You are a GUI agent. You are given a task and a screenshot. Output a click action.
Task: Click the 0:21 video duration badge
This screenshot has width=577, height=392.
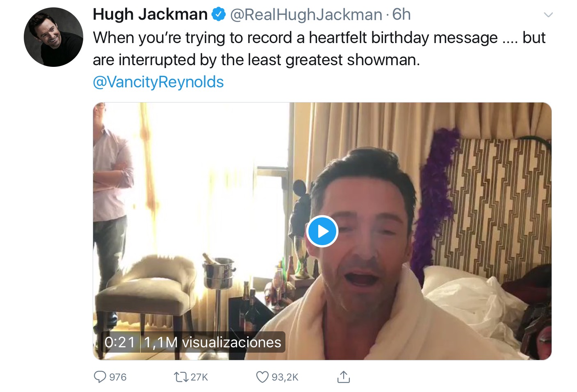(120, 342)
